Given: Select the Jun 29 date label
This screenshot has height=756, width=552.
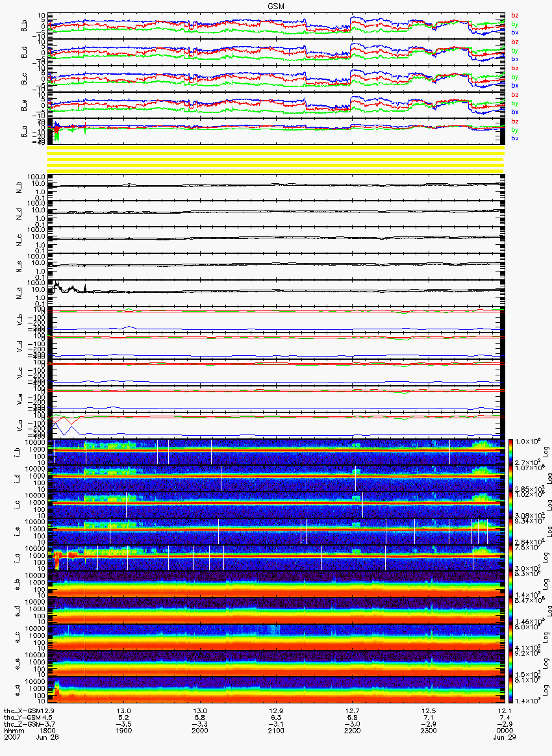Looking at the screenshot, I should [505, 737].
